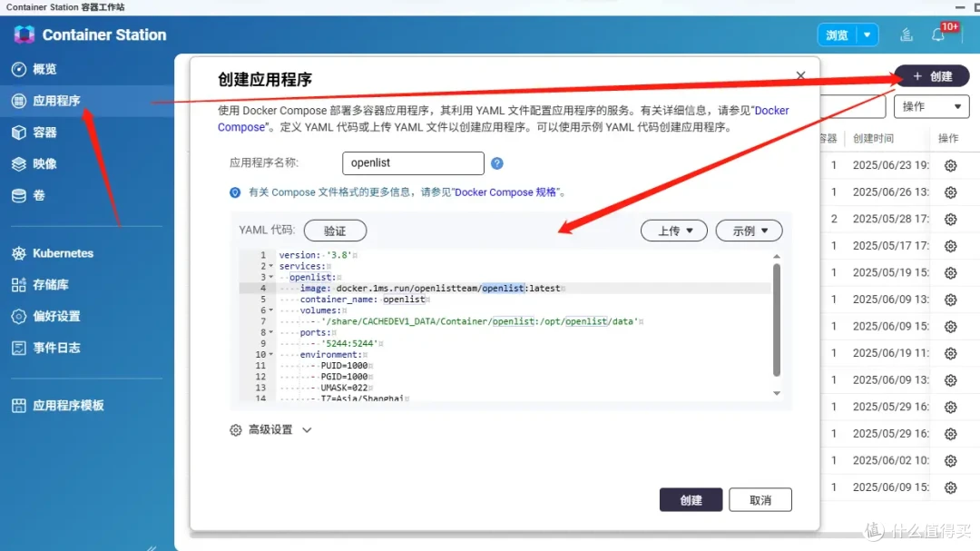The width and height of the screenshot is (980, 551).
Task: Click the + 创建 button at top right
Action: pyautogui.click(x=932, y=76)
